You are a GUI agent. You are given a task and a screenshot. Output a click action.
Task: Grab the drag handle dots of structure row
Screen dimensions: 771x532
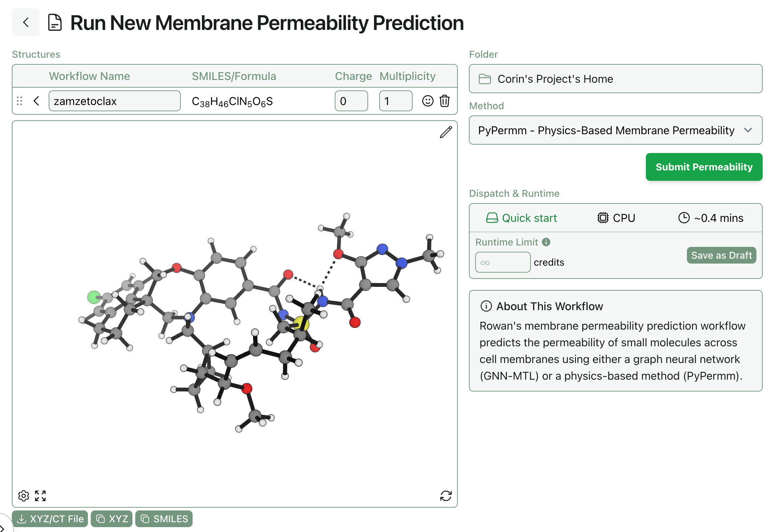pyautogui.click(x=19, y=101)
